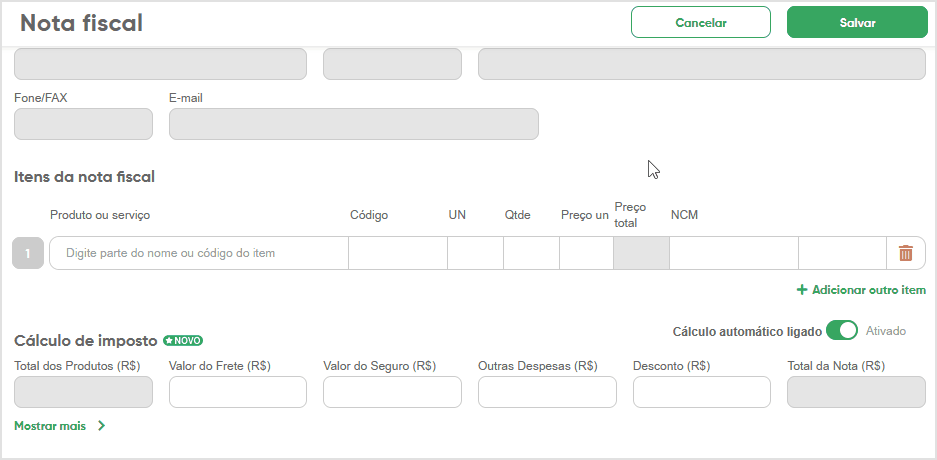This screenshot has height=460, width=937.
Task: Click the Total da Nota field
Action: [856, 392]
